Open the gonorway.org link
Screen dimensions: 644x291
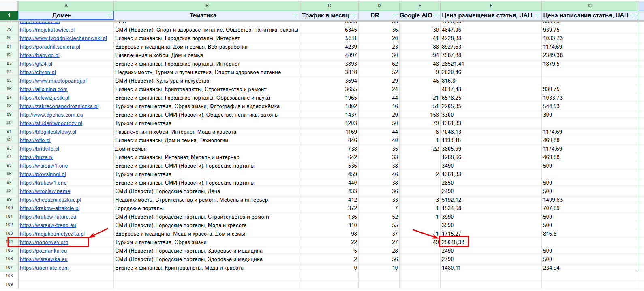click(44, 242)
